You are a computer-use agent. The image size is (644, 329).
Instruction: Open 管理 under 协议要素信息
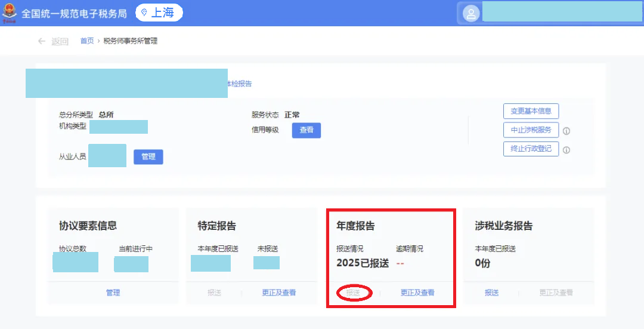[113, 293]
